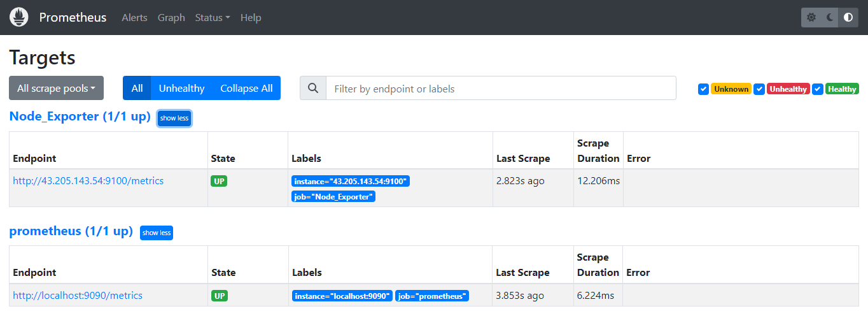Click the Prometheus flame logo icon
Image resolution: width=868 pixels, height=332 pixels.
tap(19, 17)
